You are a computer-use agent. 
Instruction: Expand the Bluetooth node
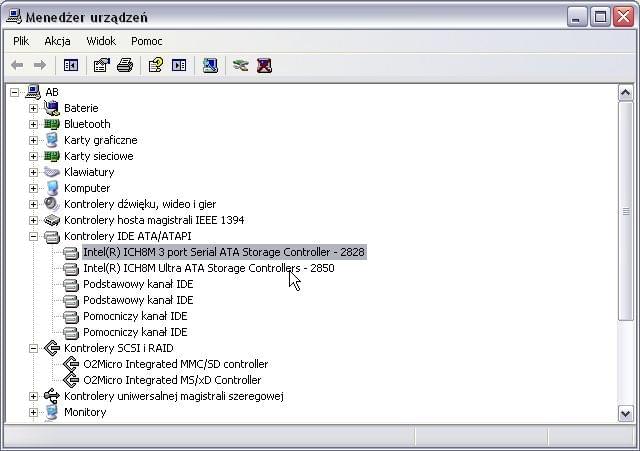(33, 124)
